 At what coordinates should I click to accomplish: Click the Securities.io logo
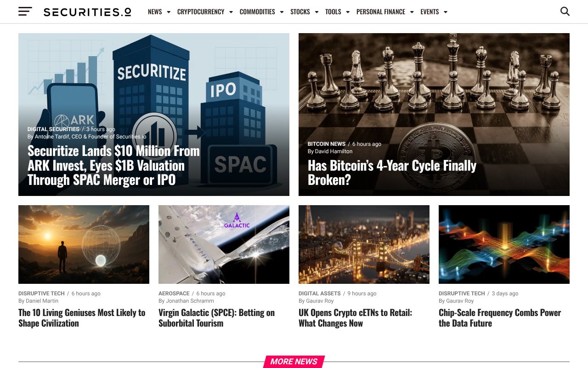click(x=87, y=12)
